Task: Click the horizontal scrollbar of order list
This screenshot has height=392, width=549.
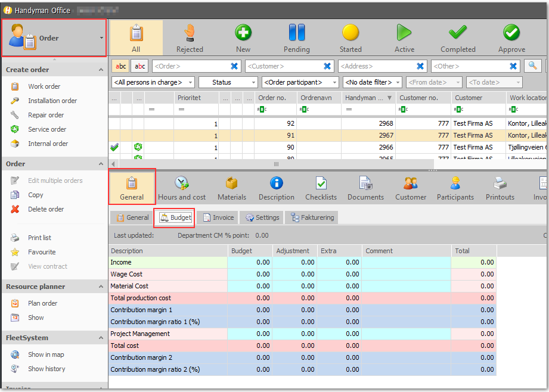Action: click(x=276, y=164)
